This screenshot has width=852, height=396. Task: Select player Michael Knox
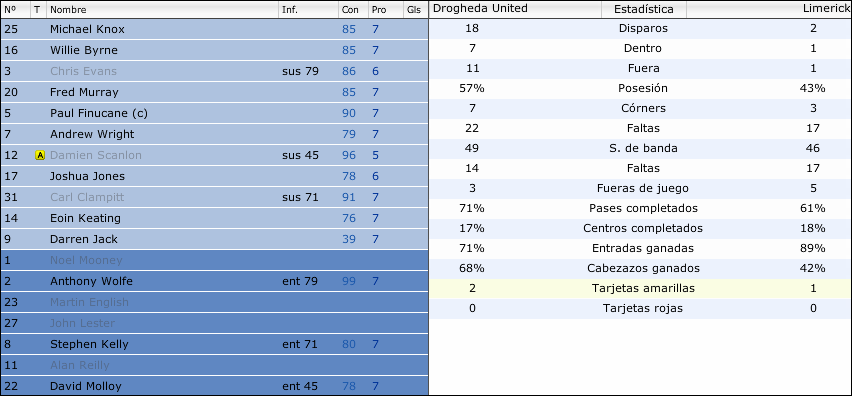215,29
